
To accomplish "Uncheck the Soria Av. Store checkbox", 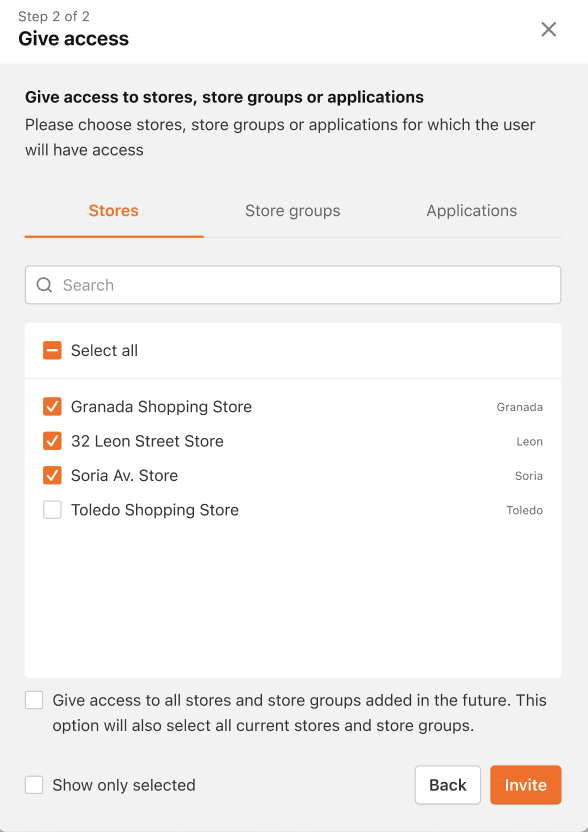I will 52,475.
